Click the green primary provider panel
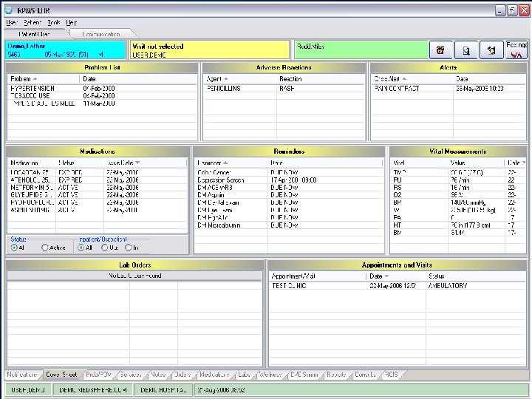The height and width of the screenshot is (399, 532). coord(361,50)
